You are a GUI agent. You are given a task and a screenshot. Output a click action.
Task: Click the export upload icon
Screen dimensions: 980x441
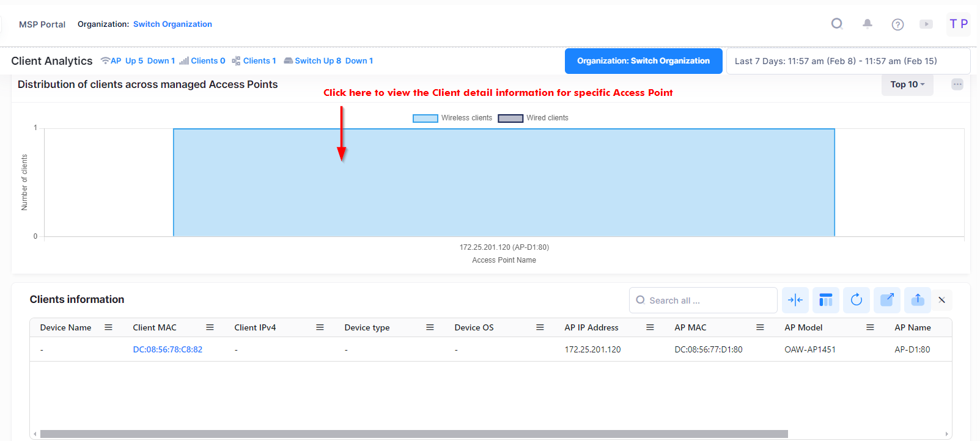[x=917, y=300]
